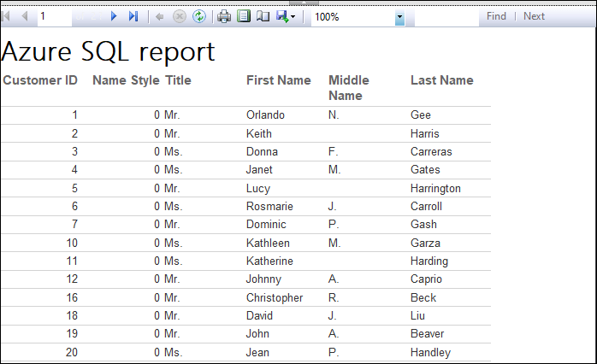Click customer ID 16
This screenshot has height=364, width=597.
72,297
